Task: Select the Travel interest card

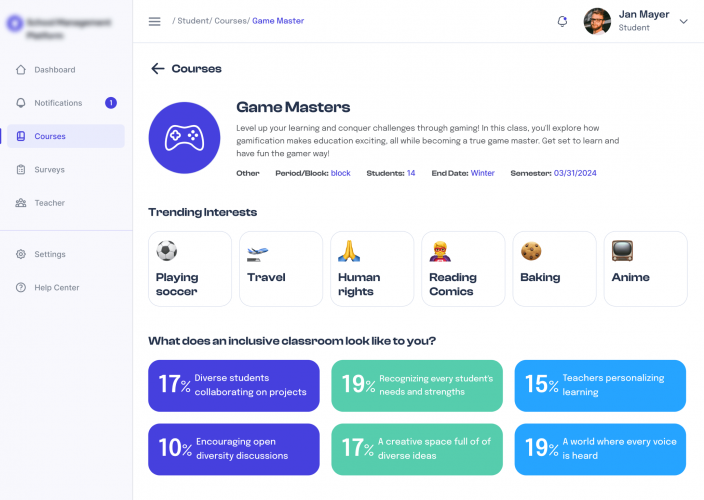Action: [281, 269]
